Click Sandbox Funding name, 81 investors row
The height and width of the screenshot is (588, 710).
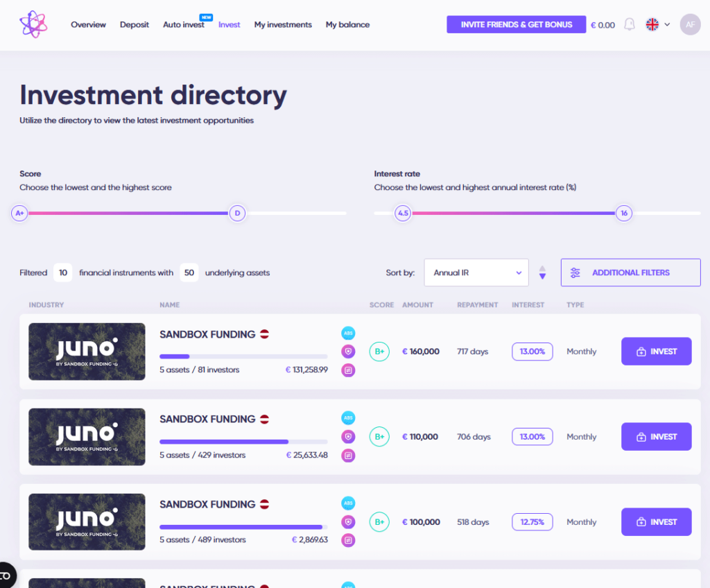(207, 334)
